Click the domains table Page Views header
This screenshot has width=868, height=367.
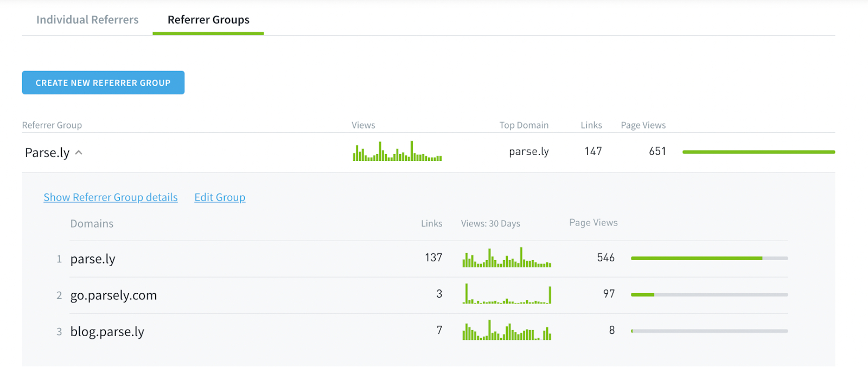(x=593, y=223)
